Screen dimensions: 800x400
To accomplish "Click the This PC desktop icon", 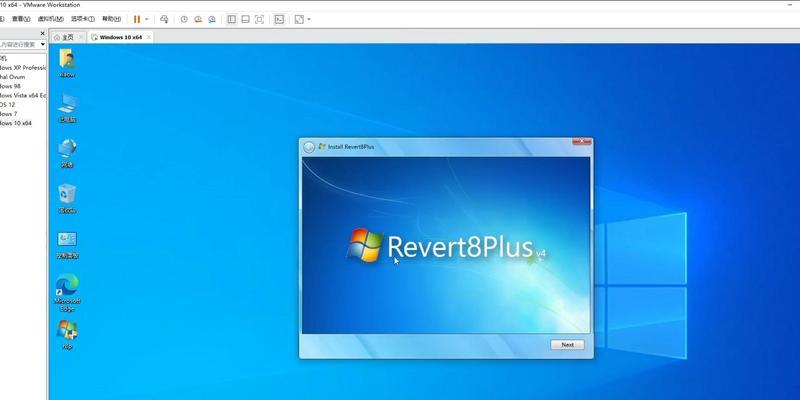I will coord(67,108).
